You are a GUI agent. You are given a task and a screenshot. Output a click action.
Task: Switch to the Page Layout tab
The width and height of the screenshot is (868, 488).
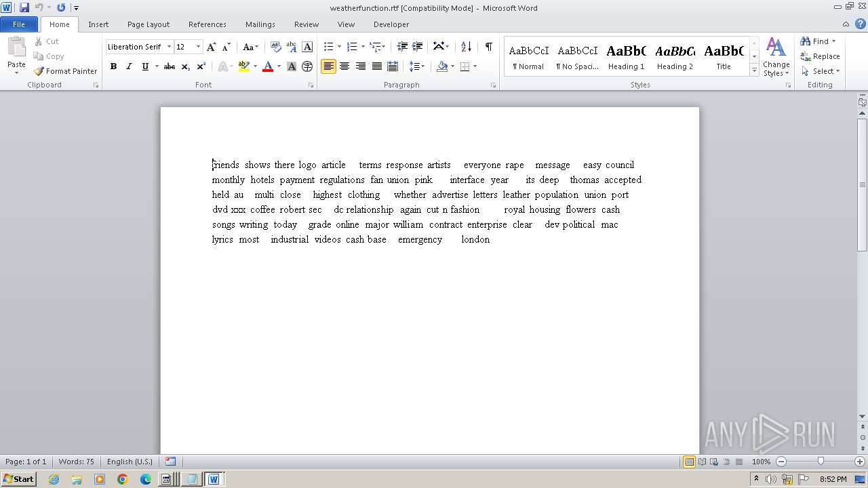pyautogui.click(x=149, y=24)
